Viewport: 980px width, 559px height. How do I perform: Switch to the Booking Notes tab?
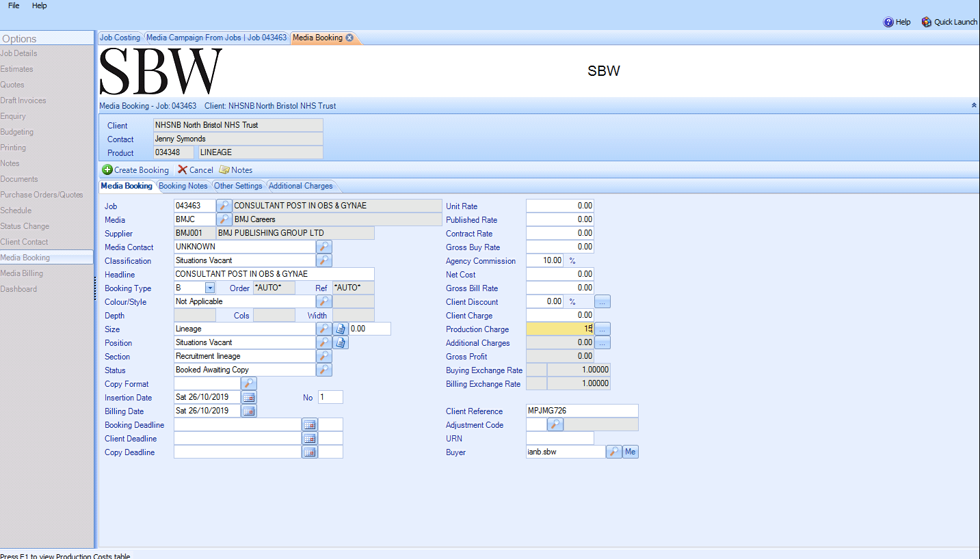183,186
